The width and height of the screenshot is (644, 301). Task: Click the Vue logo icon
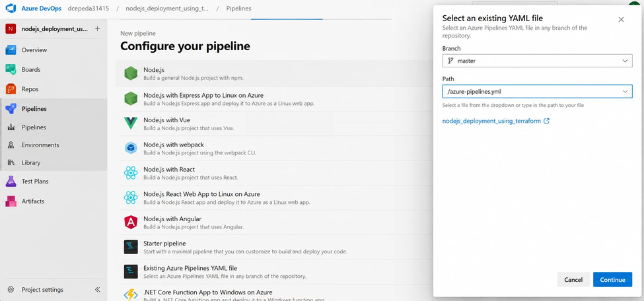pos(131,123)
